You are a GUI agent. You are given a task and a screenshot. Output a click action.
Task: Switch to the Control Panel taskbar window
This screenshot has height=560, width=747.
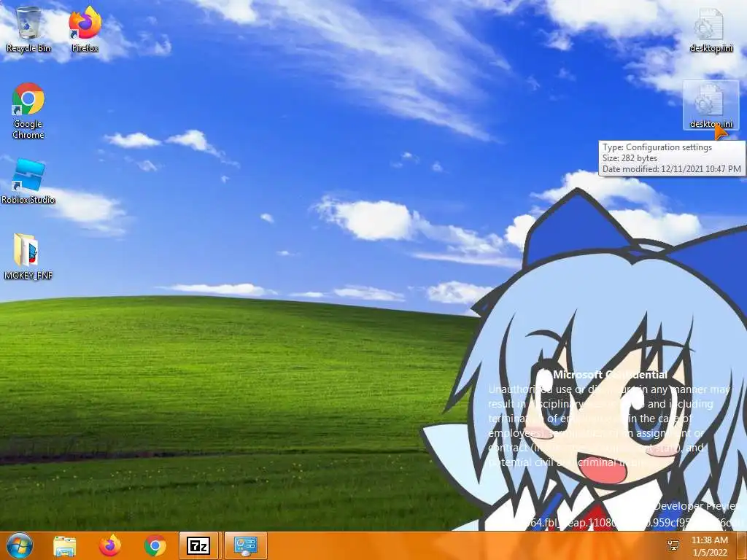pyautogui.click(x=245, y=545)
